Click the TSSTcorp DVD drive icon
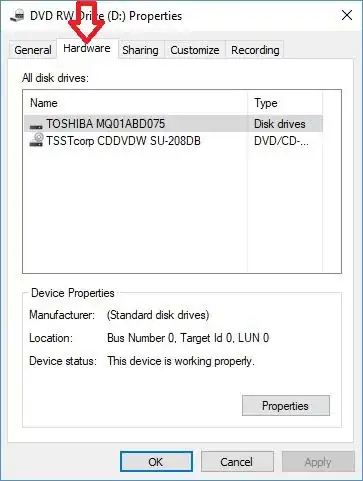363x481 pixels. [x=36, y=140]
